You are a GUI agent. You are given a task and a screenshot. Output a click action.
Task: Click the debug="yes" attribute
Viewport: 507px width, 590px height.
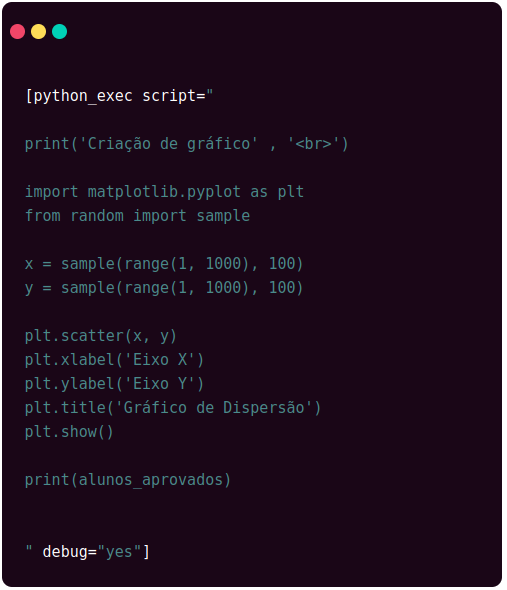point(92,552)
